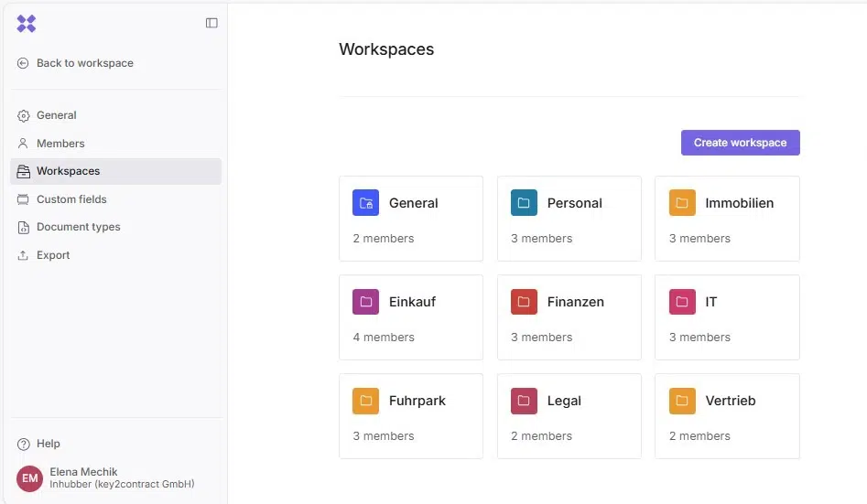This screenshot has width=867, height=504.
Task: Click the EM user avatar
Action: point(29,478)
